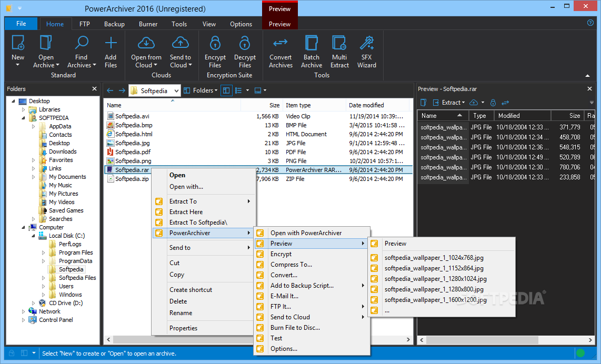Open the window layout dropdown arrow

click(265, 90)
